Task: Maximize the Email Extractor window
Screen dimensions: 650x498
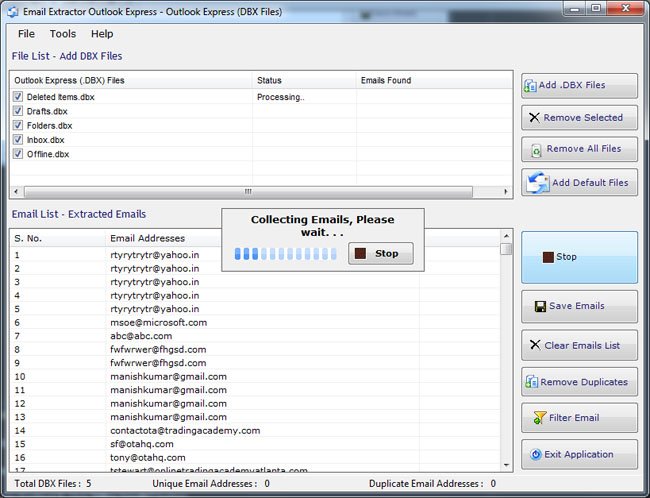Action: point(596,8)
